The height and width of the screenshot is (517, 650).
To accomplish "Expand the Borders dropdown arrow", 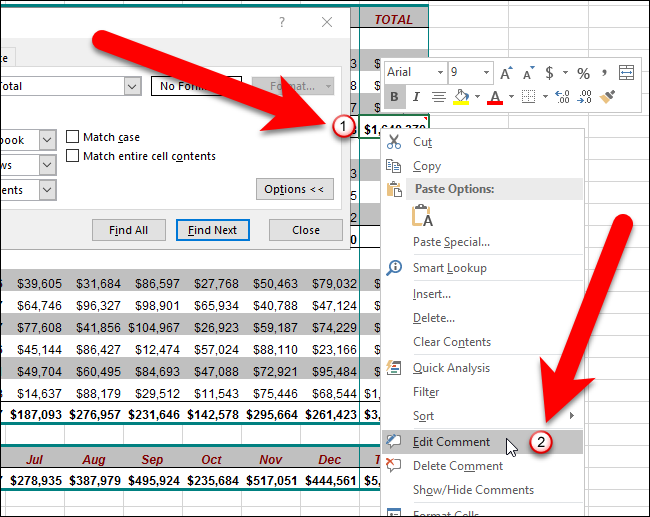I will point(545,97).
